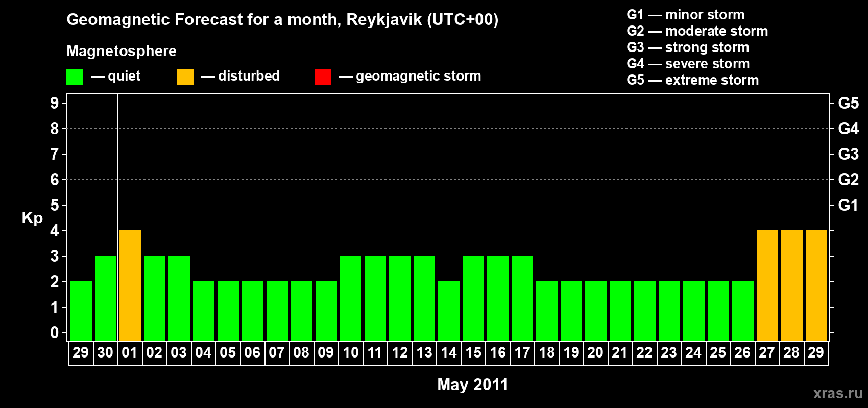Click the Kp axis value 5
The width and height of the screenshot is (868, 408).
click(x=55, y=205)
